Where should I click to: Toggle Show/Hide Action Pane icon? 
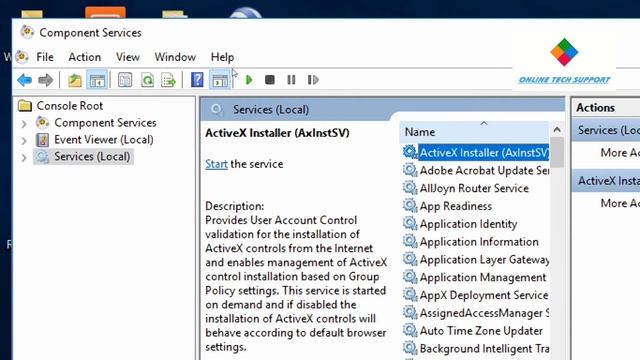click(x=220, y=80)
